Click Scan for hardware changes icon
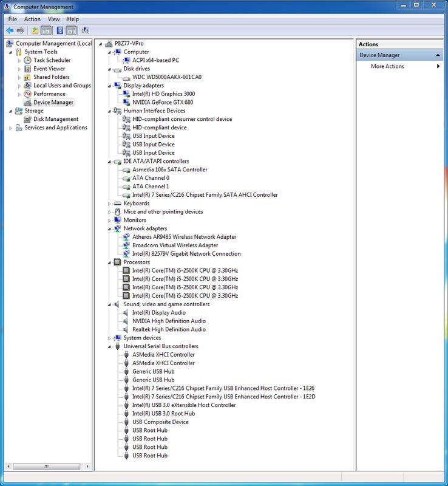This screenshot has width=448, height=486. click(86, 30)
